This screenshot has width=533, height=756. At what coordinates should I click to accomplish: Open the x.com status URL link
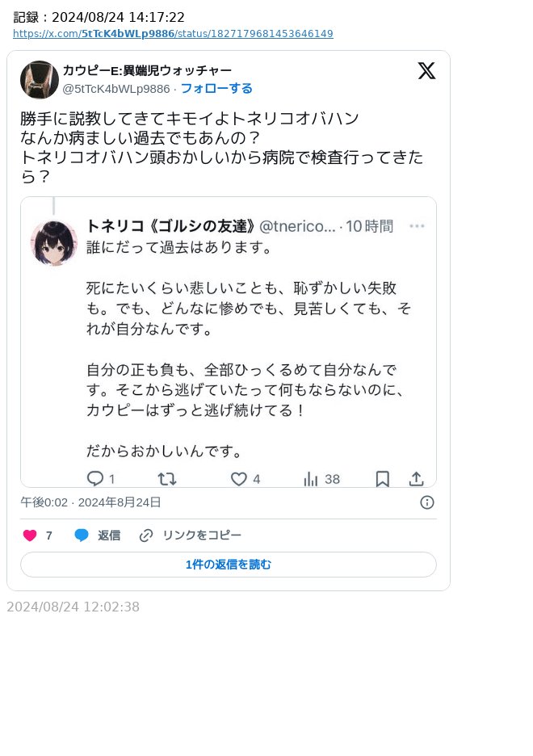173,34
